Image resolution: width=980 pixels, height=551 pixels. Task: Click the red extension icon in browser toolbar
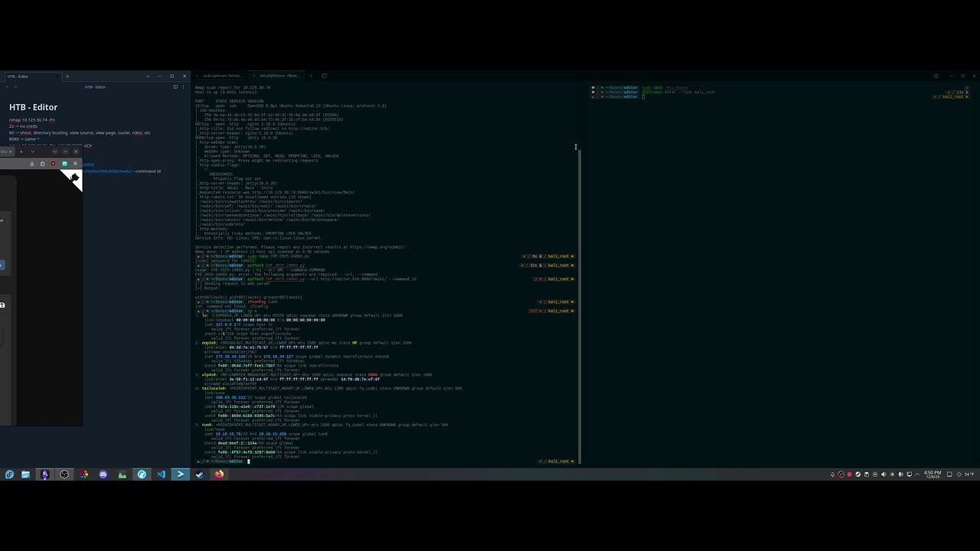(x=53, y=164)
